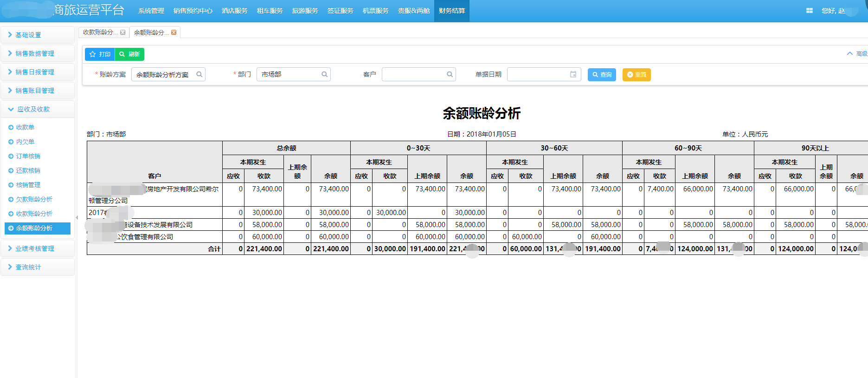The height and width of the screenshot is (378, 868).
Task: Close the 余额账龄分析 tab
Action: pyautogui.click(x=174, y=33)
